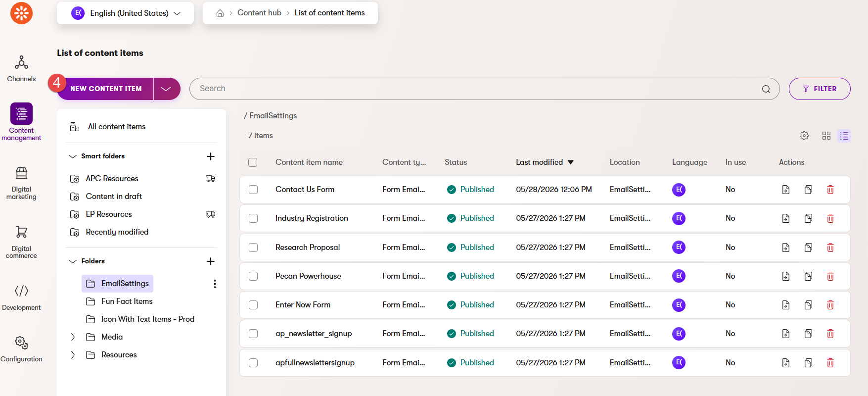Check the Enter Now Form row
The width and height of the screenshot is (868, 396).
point(253,305)
